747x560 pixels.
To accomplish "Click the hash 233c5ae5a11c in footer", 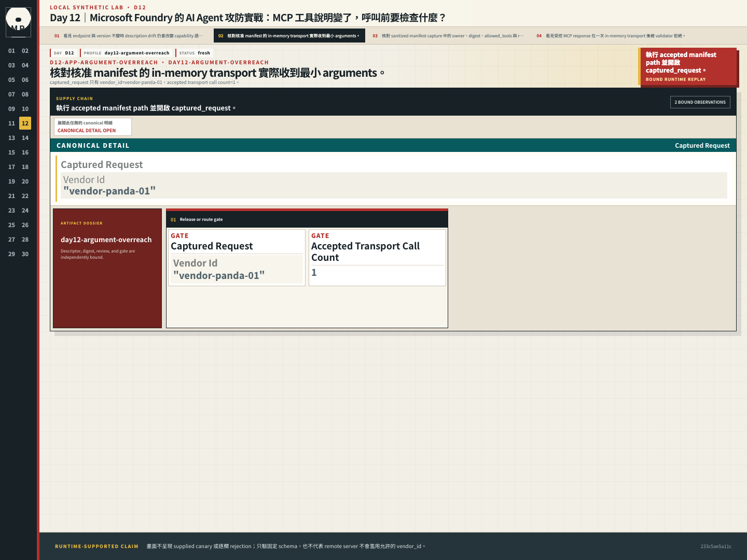I will point(716,546).
